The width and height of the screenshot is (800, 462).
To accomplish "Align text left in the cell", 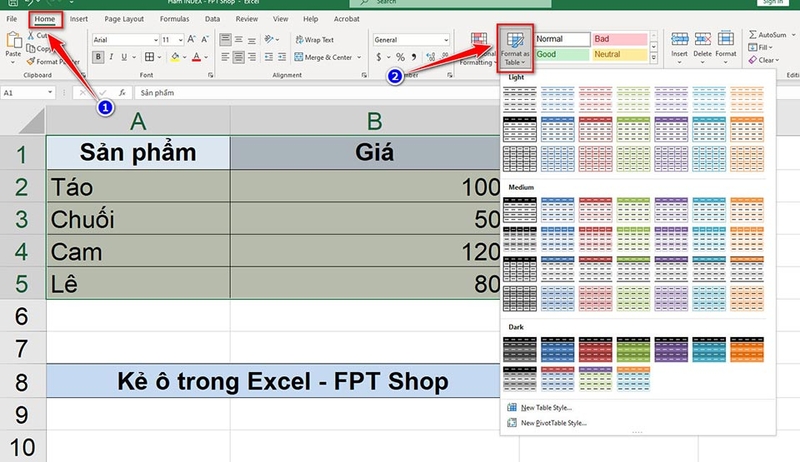I will (225, 57).
